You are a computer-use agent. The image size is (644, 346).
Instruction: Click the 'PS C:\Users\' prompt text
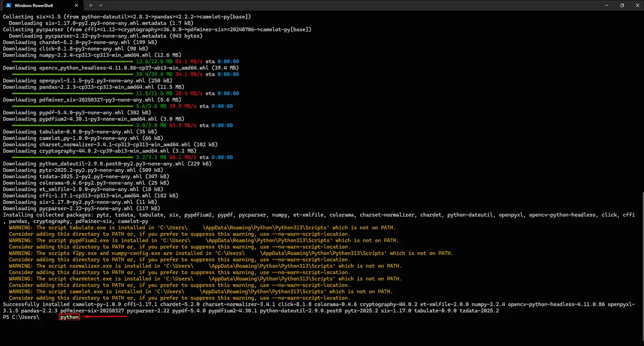pos(21,318)
